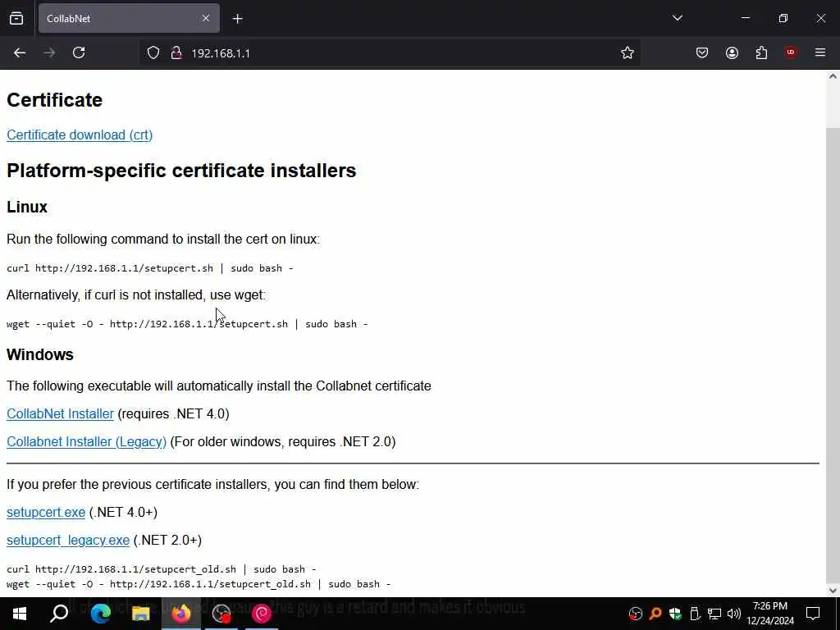
Task: Open the Debian swirl app in taskbar
Action: click(262, 614)
